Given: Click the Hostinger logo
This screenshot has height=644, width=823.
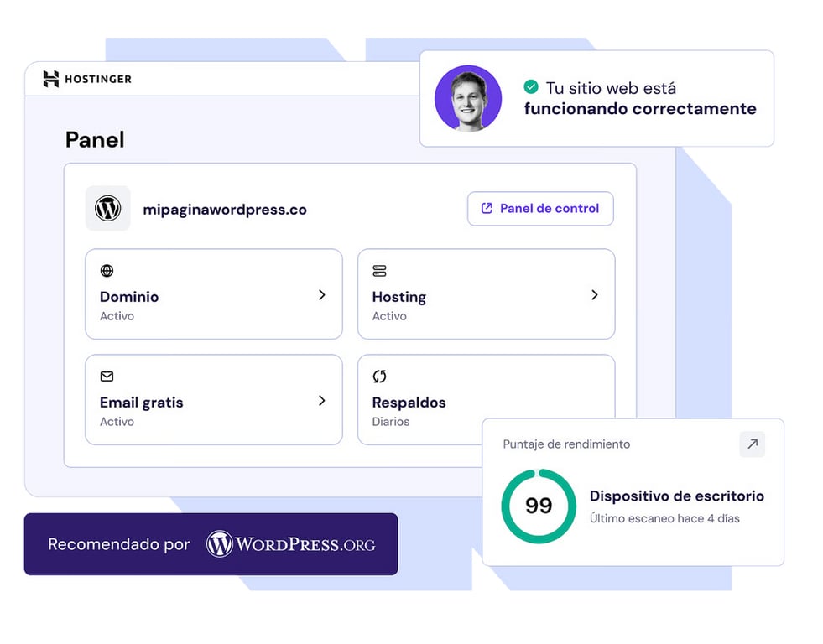Looking at the screenshot, I should [86, 79].
